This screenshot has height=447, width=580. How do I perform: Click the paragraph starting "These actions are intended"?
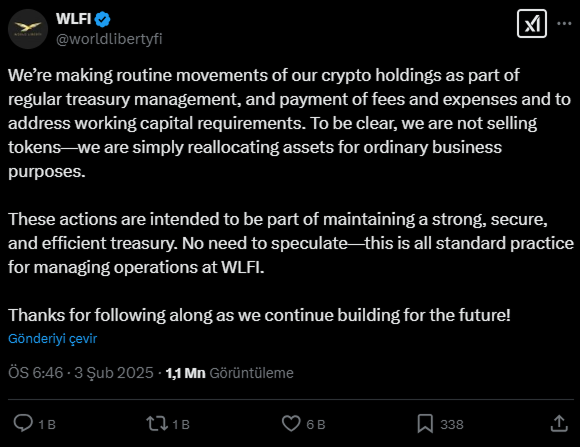(291, 243)
